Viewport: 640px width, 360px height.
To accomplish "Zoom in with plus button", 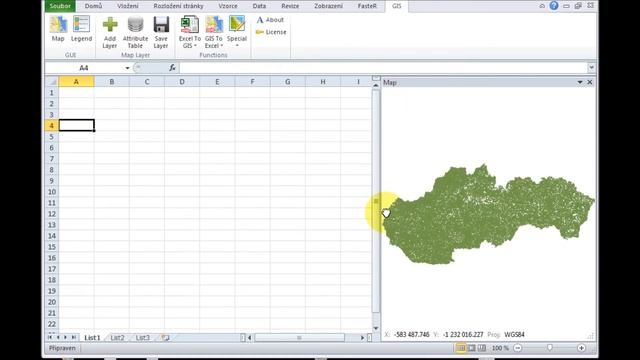I will pyautogui.click(x=582, y=348).
